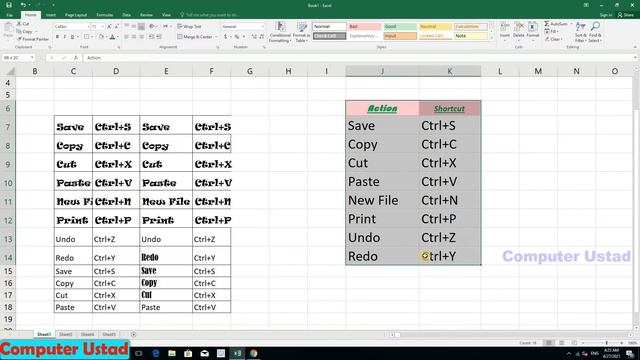The image size is (640, 360).
Task: Apply the Neutral cell style
Action: 435,27
